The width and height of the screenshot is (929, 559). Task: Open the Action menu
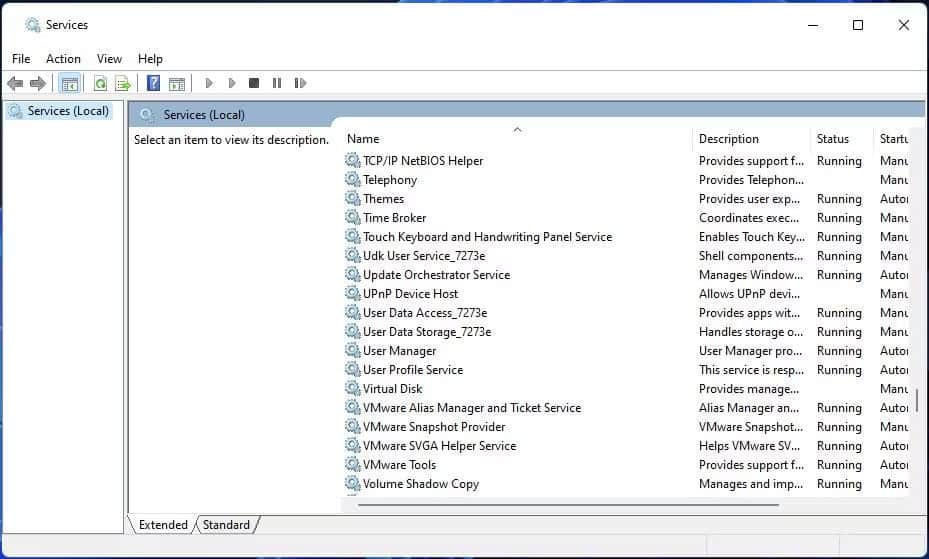[x=63, y=59]
